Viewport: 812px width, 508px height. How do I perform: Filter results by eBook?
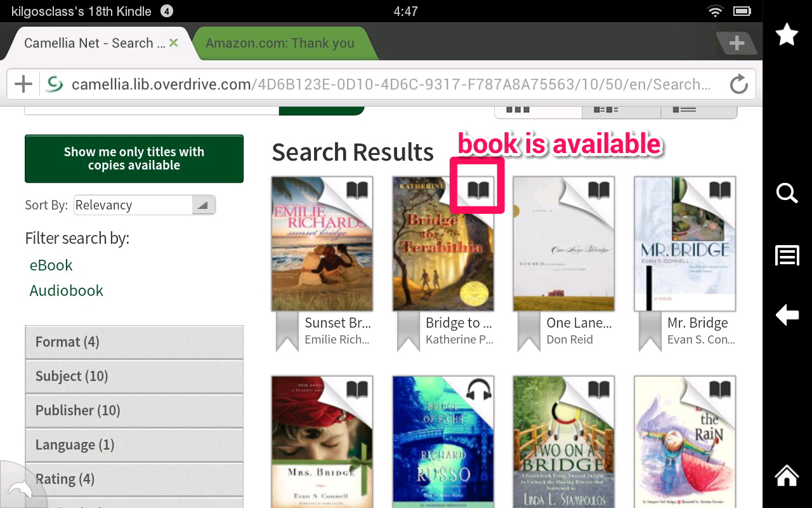51,265
